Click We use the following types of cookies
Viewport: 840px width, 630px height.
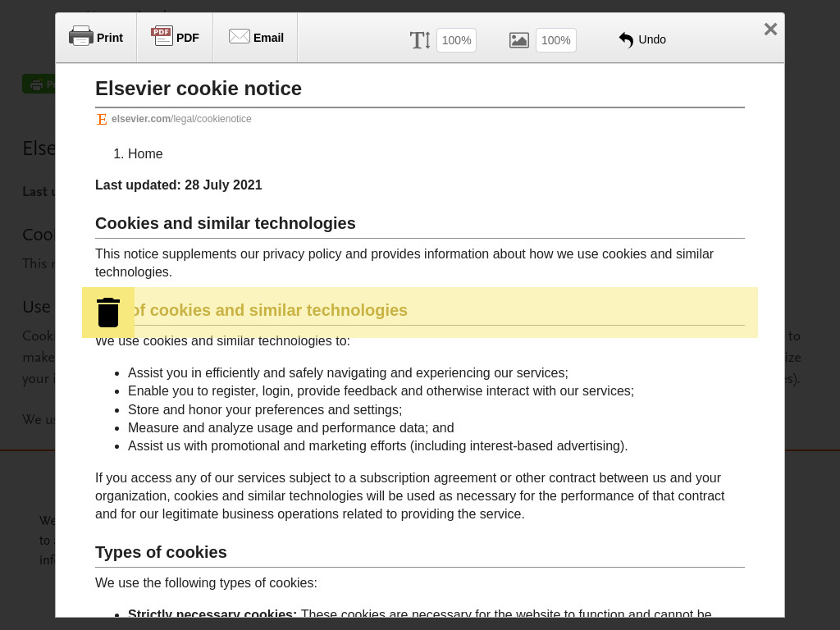[x=206, y=583]
